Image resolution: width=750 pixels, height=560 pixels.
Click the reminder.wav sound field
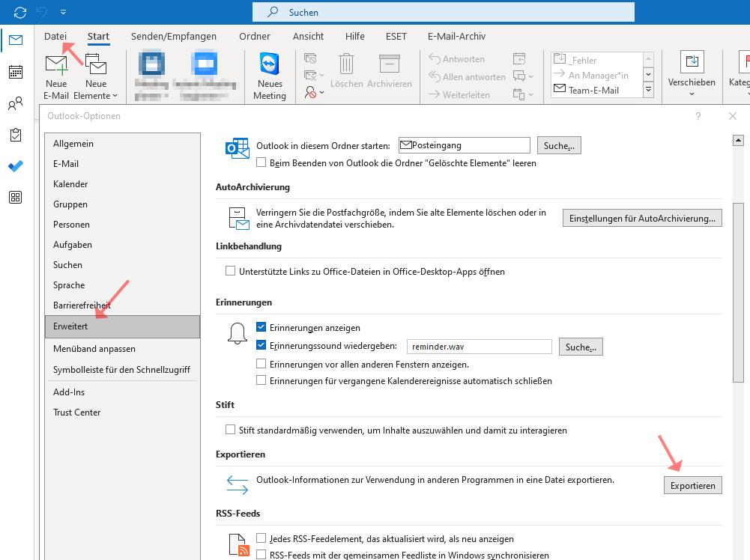point(480,347)
